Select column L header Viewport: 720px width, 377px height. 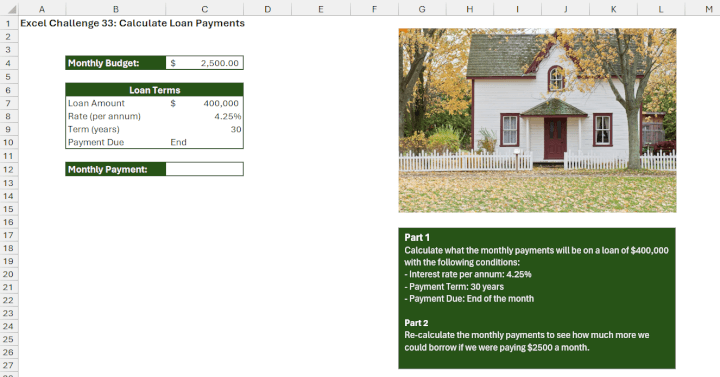pyautogui.click(x=661, y=9)
